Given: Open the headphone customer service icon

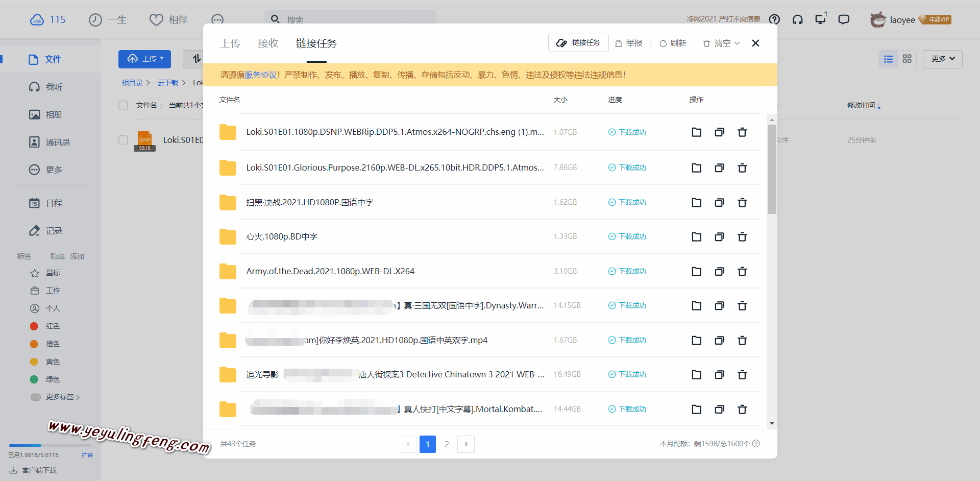Looking at the screenshot, I should [x=797, y=19].
